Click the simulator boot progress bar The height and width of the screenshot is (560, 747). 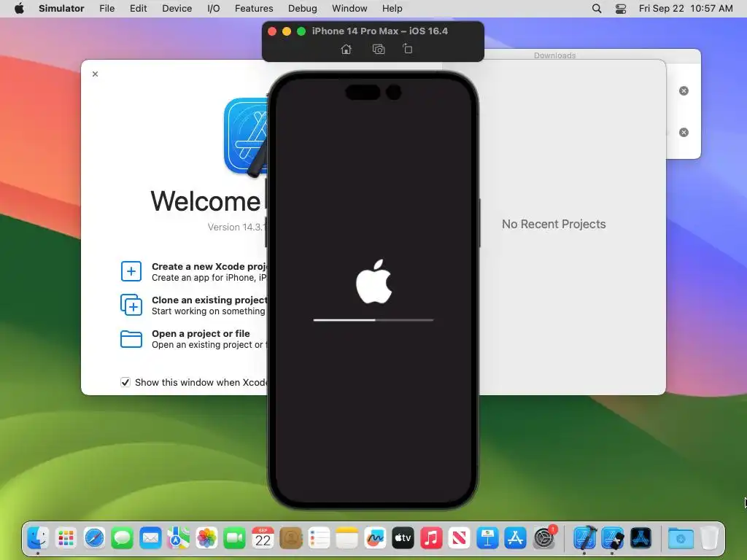click(x=373, y=320)
